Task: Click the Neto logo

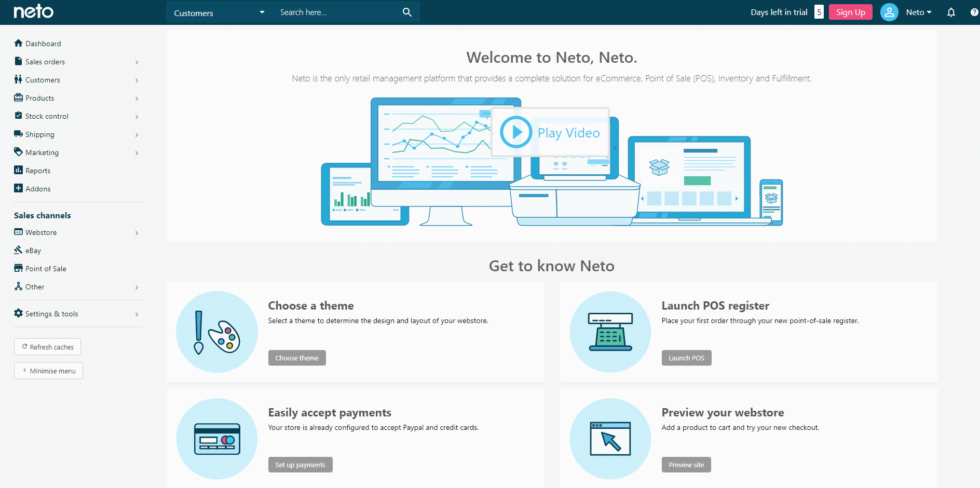Action: pyautogui.click(x=34, y=11)
